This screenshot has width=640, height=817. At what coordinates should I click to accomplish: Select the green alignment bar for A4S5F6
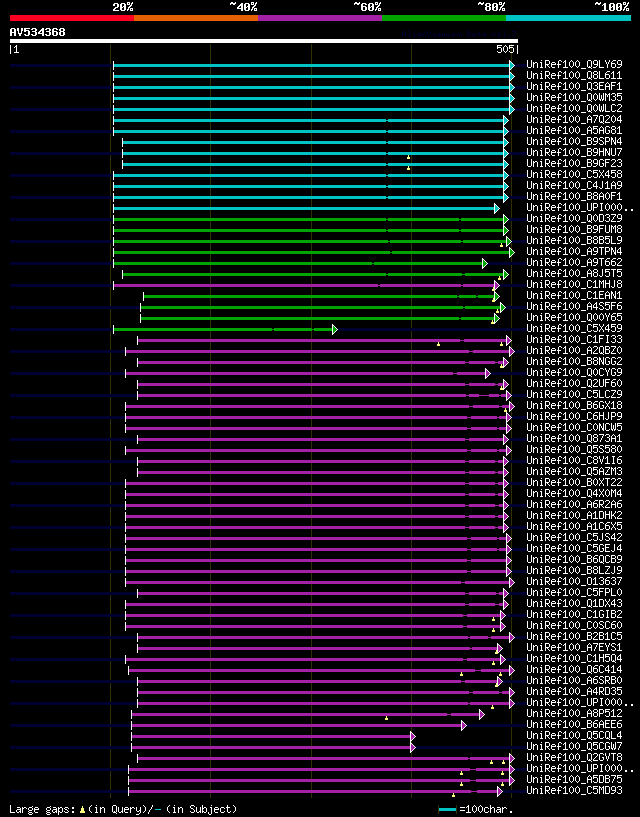coord(321,307)
